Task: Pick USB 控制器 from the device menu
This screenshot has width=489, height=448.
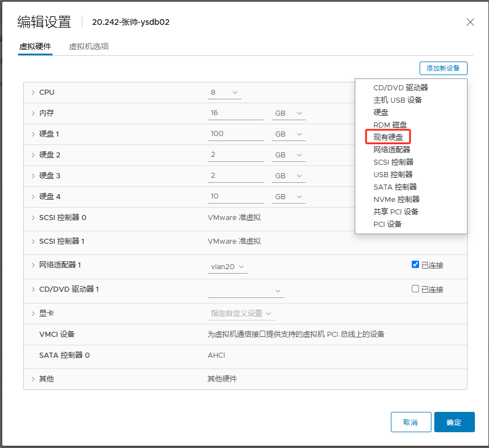Action: (393, 175)
